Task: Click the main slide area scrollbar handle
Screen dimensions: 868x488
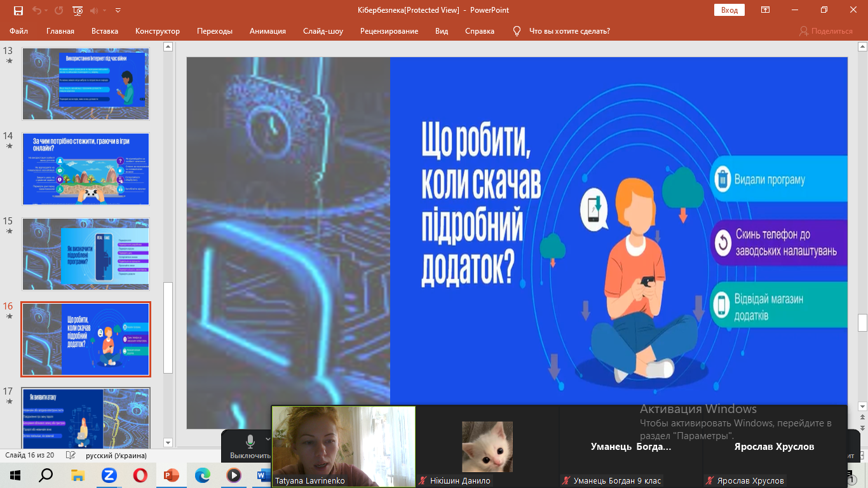Action: (862, 323)
